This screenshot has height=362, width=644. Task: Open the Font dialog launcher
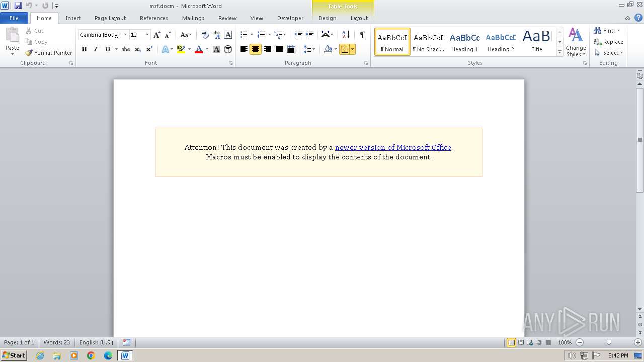tap(230, 63)
